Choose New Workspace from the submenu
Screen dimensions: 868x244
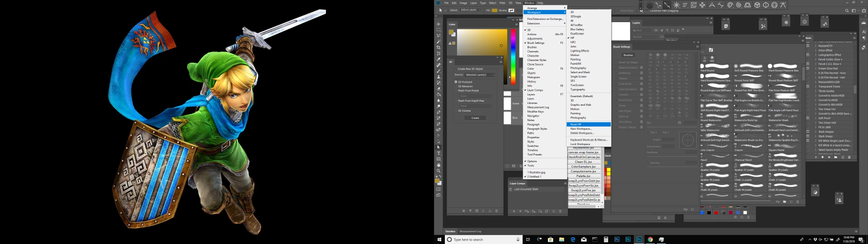589,129
